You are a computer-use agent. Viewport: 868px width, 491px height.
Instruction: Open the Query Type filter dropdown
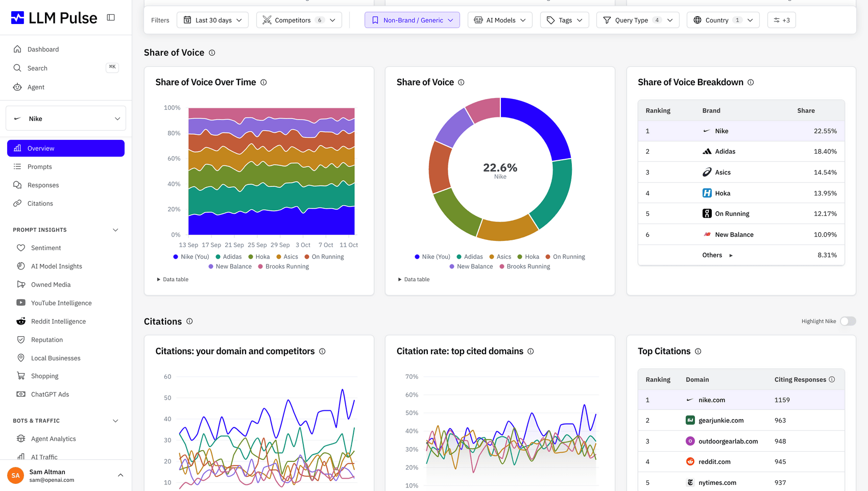[638, 20]
